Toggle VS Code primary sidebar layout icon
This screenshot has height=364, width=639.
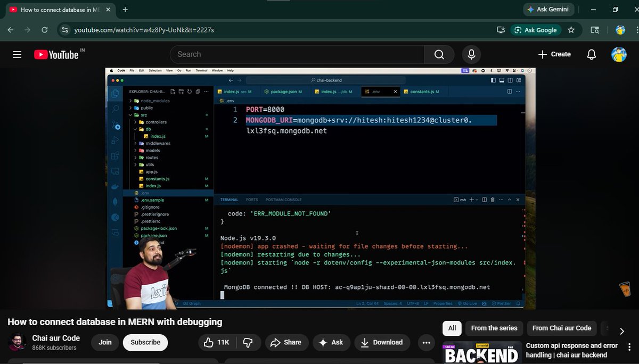(493, 80)
